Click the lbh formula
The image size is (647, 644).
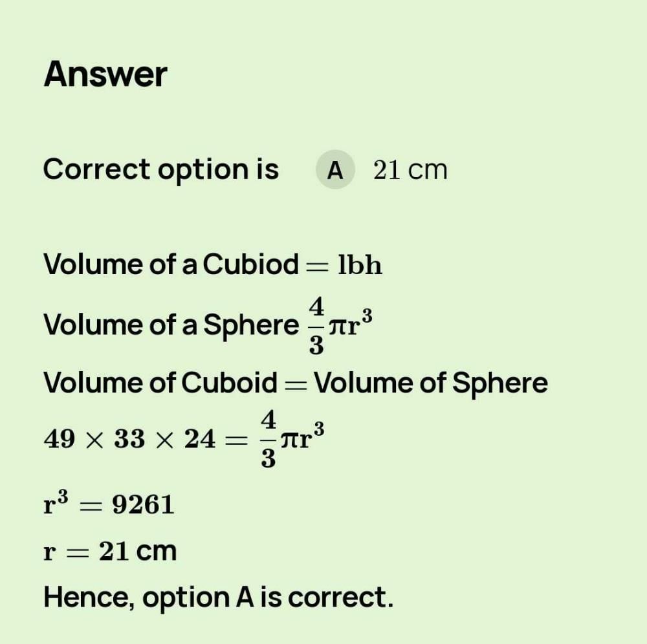click(360, 265)
